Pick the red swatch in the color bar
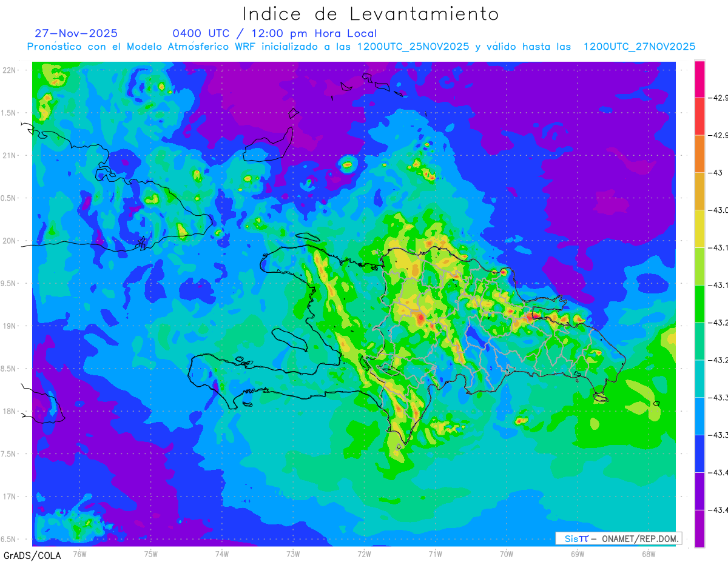728x562 pixels. pyautogui.click(x=699, y=116)
